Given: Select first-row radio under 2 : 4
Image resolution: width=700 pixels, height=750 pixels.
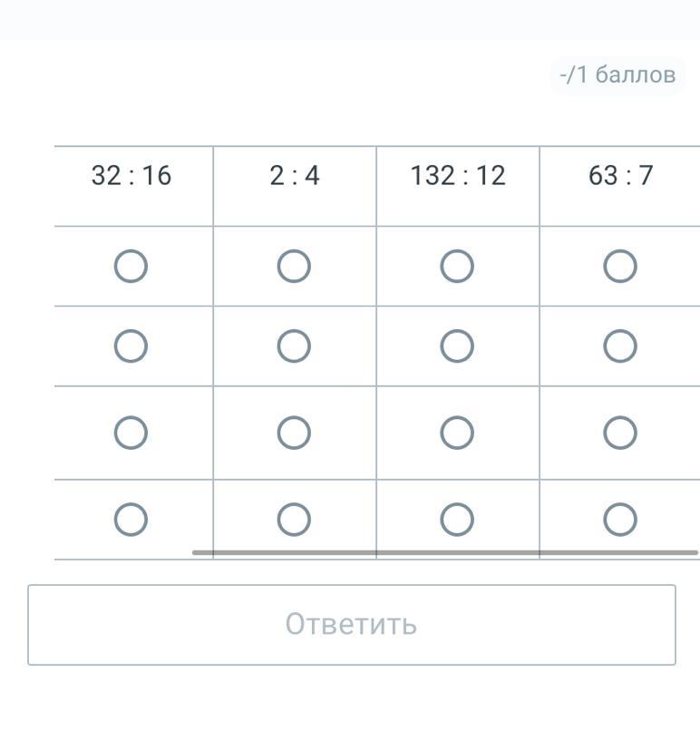Looking at the screenshot, I should (x=294, y=267).
